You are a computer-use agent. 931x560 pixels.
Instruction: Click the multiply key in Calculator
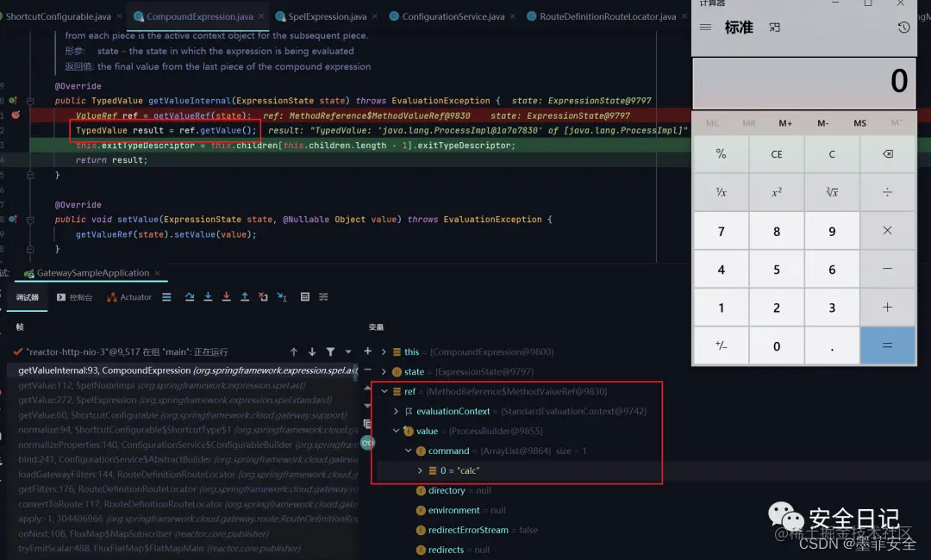888,231
